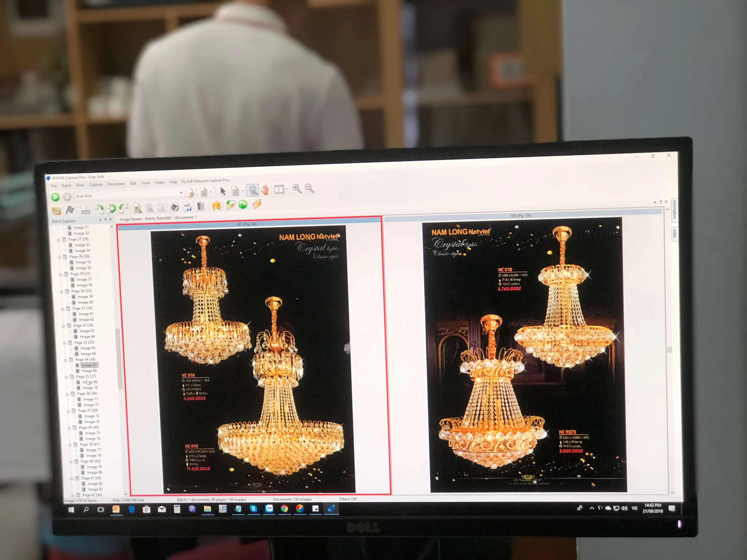Screen dimensions: 747x560
Task: Click the Save as PDF icon
Action: [x=187, y=206]
